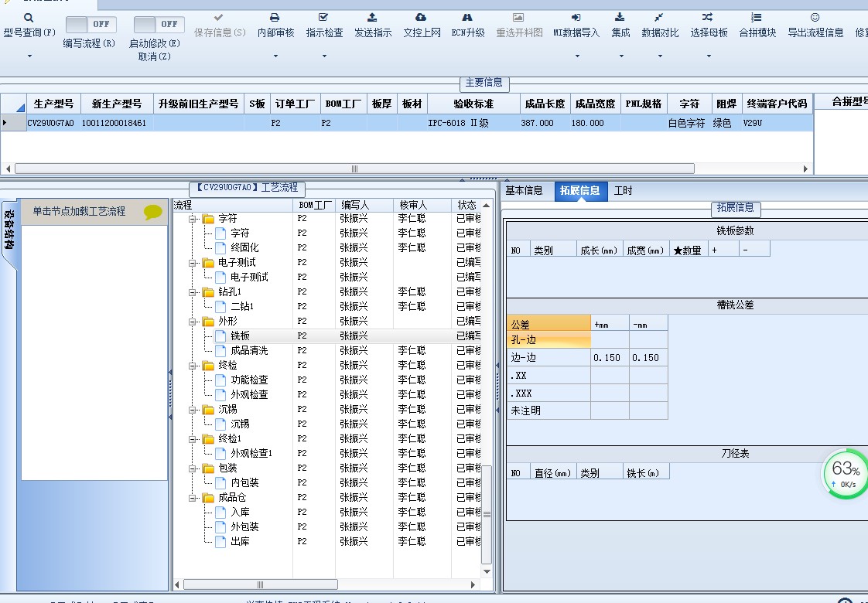This screenshot has width=868, height=603.
Task: Click 导出流程信息 smiley icon
Action: [x=815, y=18]
